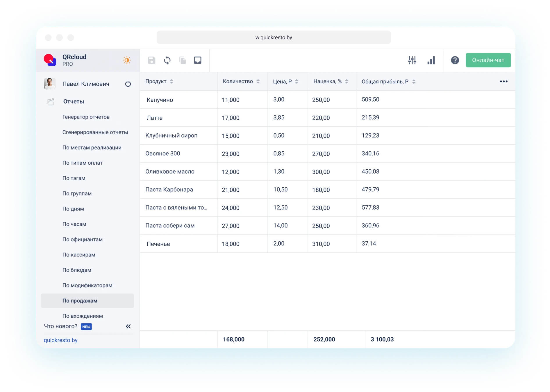Open the Онлайн-чат button
The height and width of the screenshot is (392, 550).
[x=488, y=60]
